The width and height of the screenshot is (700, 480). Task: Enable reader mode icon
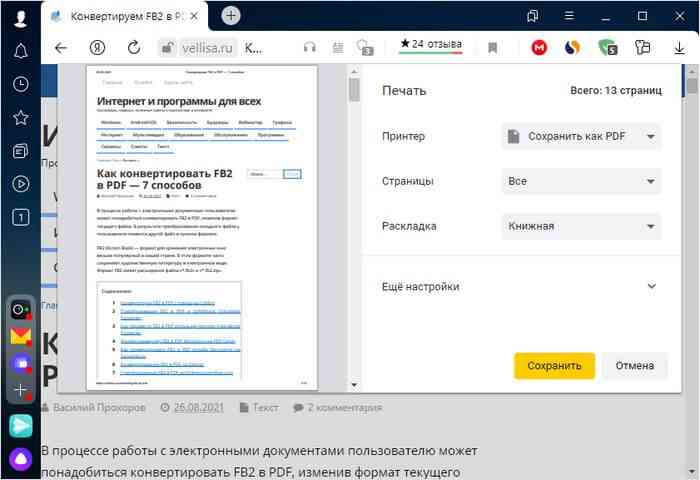pos(338,48)
